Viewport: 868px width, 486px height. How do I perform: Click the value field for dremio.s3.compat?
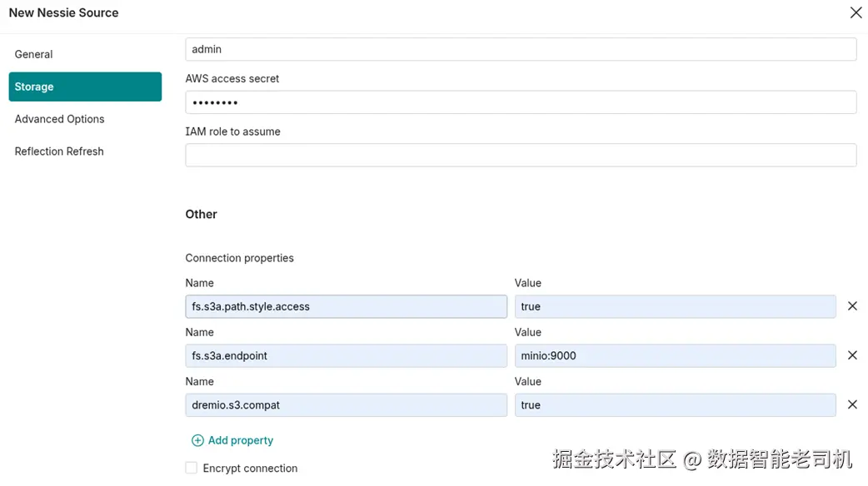point(675,404)
